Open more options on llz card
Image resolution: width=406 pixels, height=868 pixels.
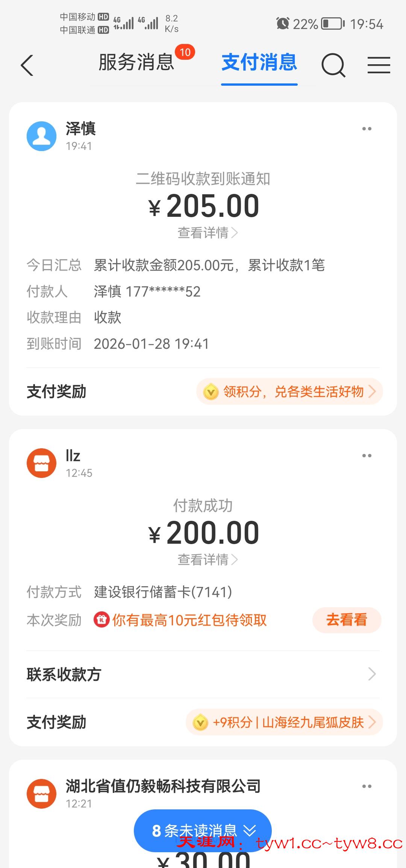(367, 456)
